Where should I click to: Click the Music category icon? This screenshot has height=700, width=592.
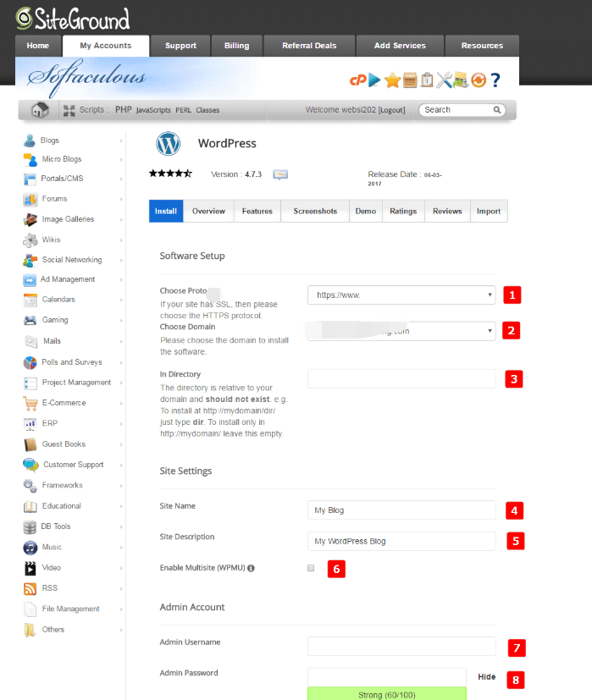point(30,548)
